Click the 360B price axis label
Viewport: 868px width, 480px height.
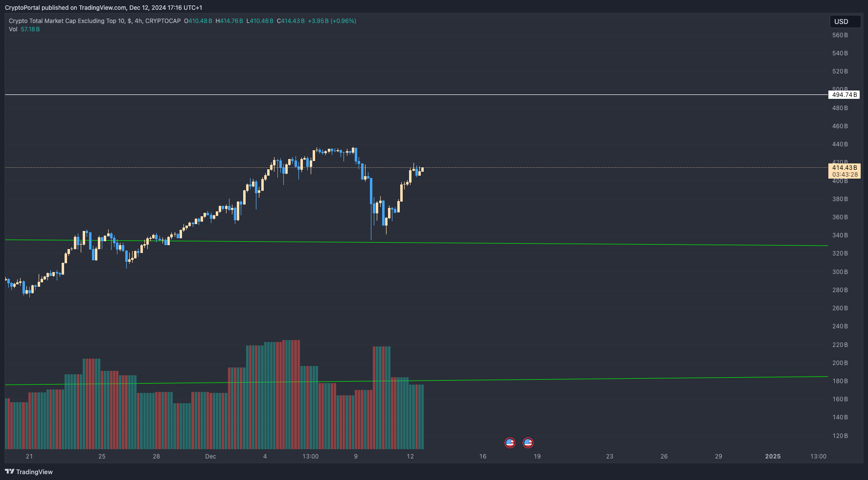click(x=840, y=217)
